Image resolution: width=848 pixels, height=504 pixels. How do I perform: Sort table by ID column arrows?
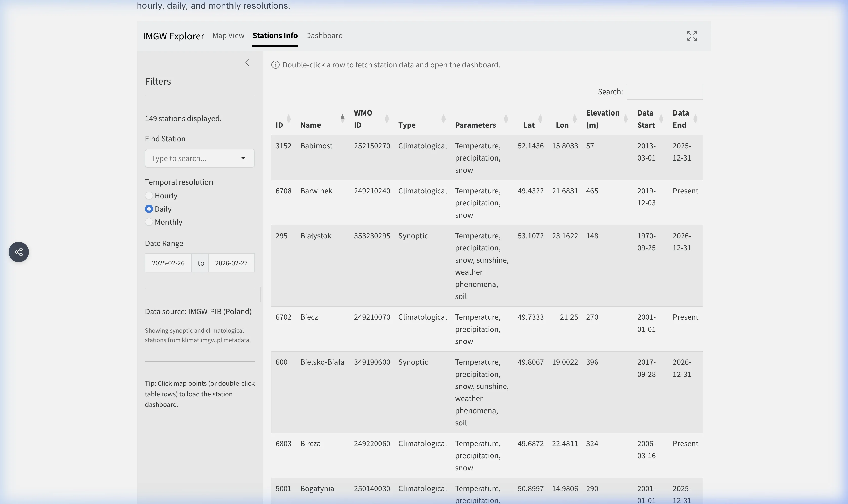289,119
